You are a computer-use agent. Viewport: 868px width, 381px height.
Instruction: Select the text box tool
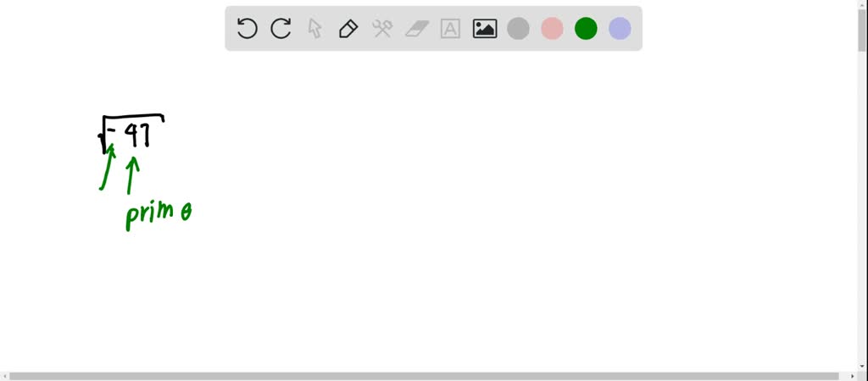click(450, 28)
